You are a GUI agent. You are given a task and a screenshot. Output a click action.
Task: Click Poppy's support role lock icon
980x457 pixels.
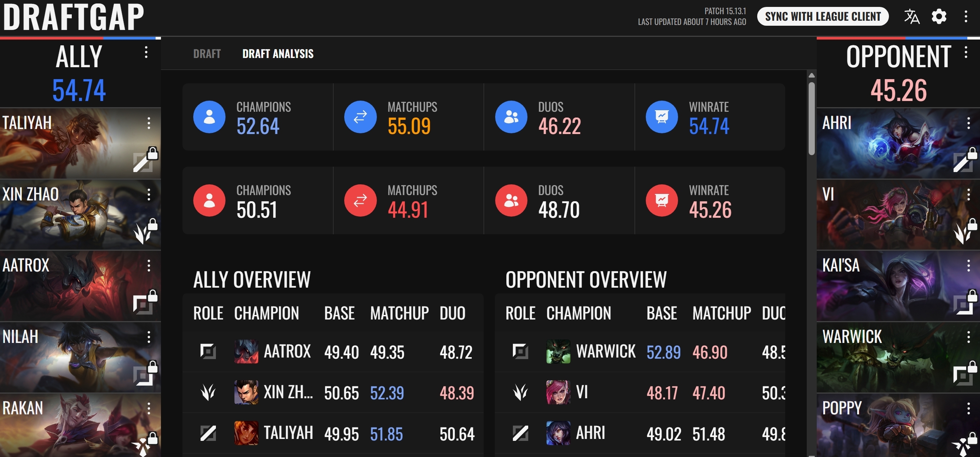click(x=965, y=444)
